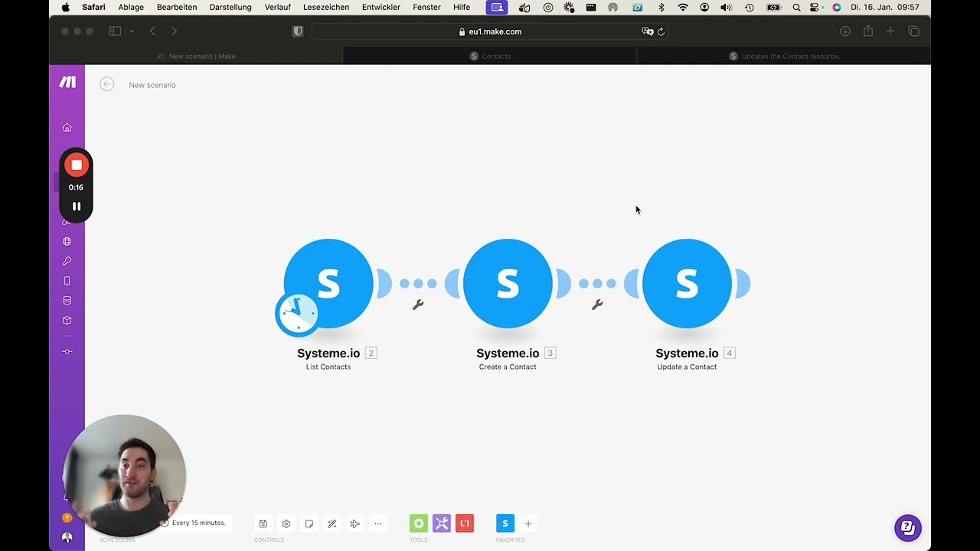Screen dimensions: 980x551
Task: Open the Hilfe menu
Action: (462, 7)
